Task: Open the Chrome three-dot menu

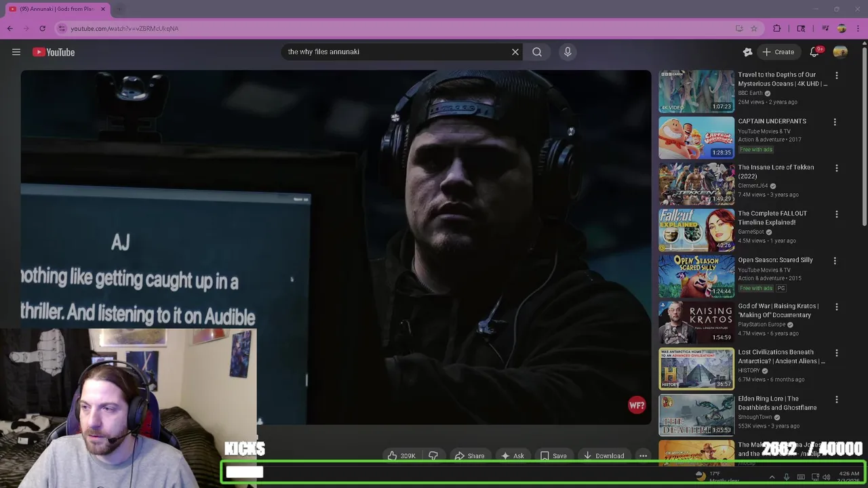Action: point(858,28)
